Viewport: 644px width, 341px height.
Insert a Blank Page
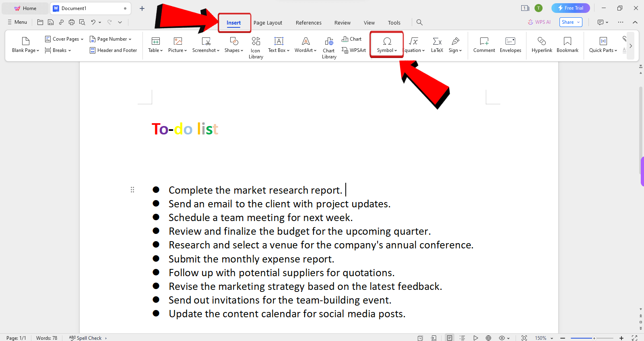25,45
